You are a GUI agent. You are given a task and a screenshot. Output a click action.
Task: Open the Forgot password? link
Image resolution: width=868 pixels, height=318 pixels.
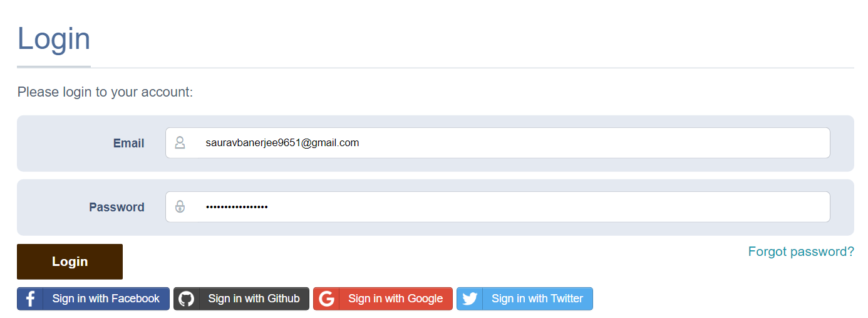tap(801, 252)
